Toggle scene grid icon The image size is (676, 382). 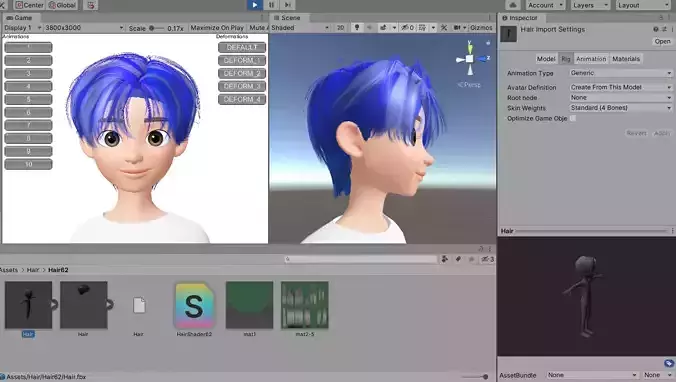[422, 27]
